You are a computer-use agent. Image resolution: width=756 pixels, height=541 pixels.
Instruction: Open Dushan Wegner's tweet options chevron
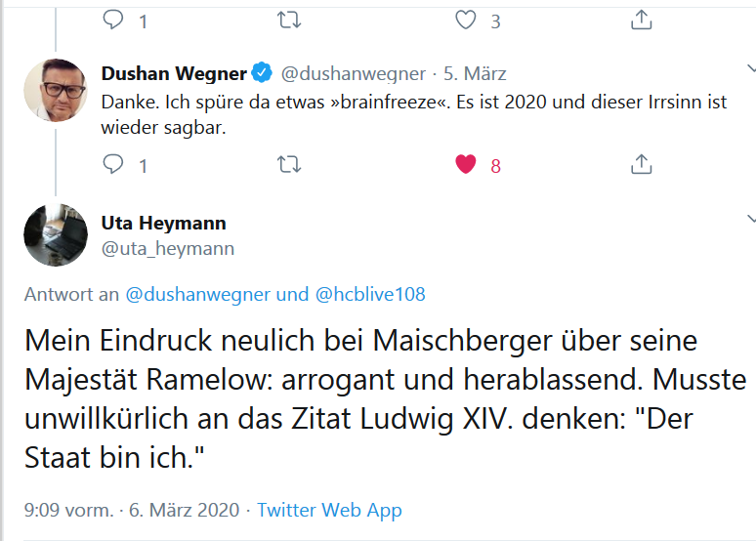pos(749,69)
